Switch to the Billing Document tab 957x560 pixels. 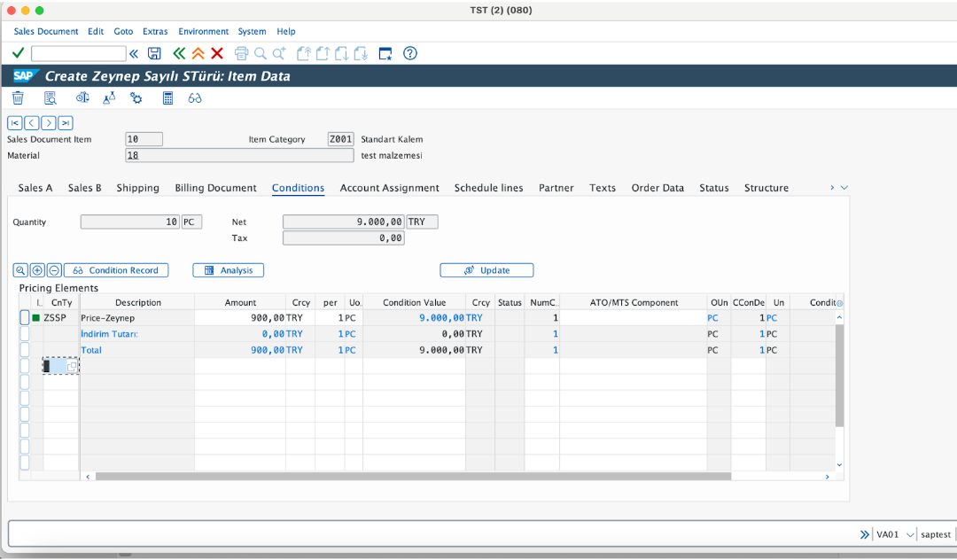coord(215,188)
